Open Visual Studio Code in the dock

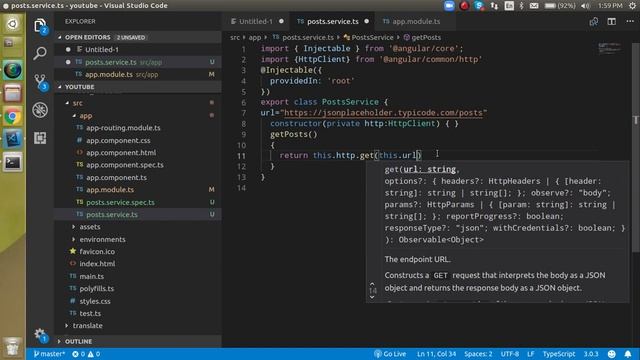[x=13, y=139]
